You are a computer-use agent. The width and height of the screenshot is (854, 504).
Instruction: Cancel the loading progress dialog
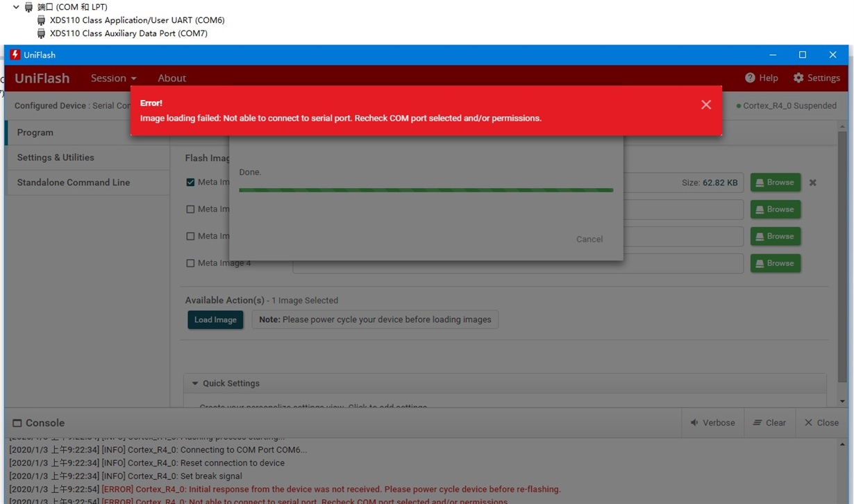pos(589,239)
